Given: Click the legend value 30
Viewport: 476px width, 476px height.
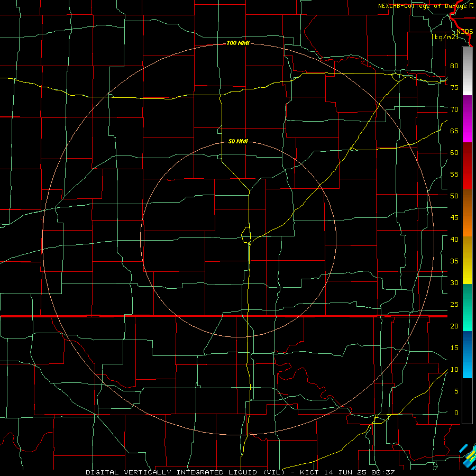Looking at the screenshot, I should (454, 283).
